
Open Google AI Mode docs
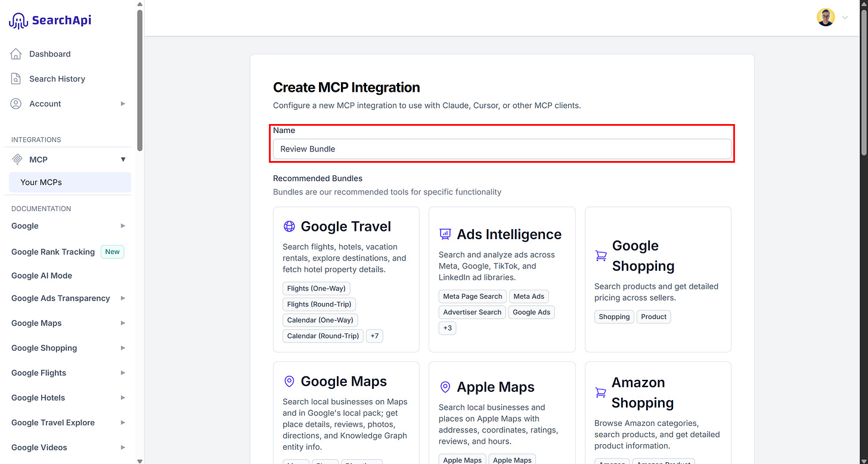(42, 276)
